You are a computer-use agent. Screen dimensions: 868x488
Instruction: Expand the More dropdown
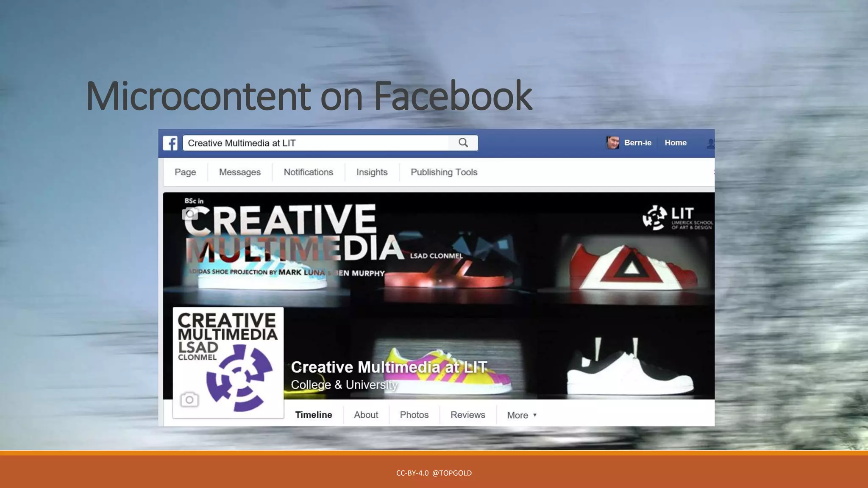522,415
